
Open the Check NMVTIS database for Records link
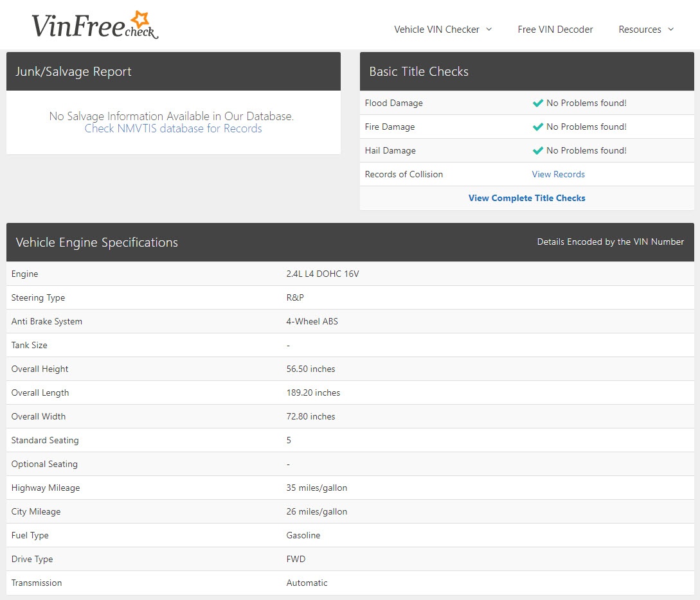point(173,128)
